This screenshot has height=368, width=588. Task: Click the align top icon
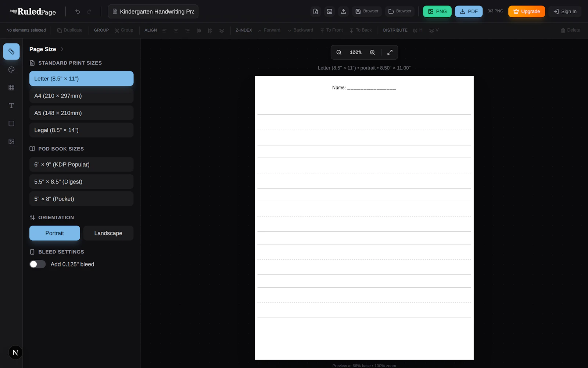pyautogui.click(x=199, y=31)
